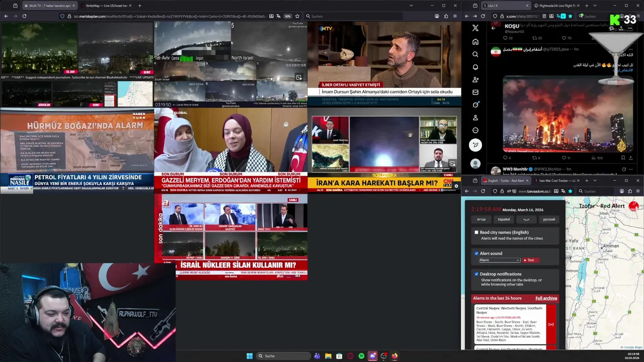Click Central Negev alert broadcast icon
This screenshot has width=644, height=362.
pyautogui.click(x=551, y=324)
